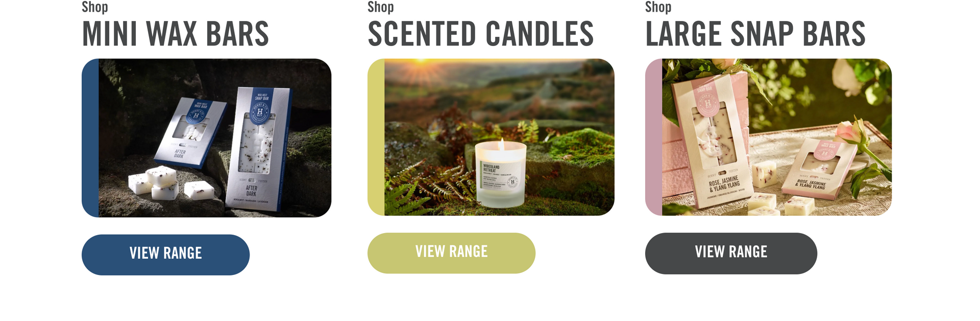Open the Mini Wax Bars heading
The height and width of the screenshot is (321, 980).
tap(176, 34)
